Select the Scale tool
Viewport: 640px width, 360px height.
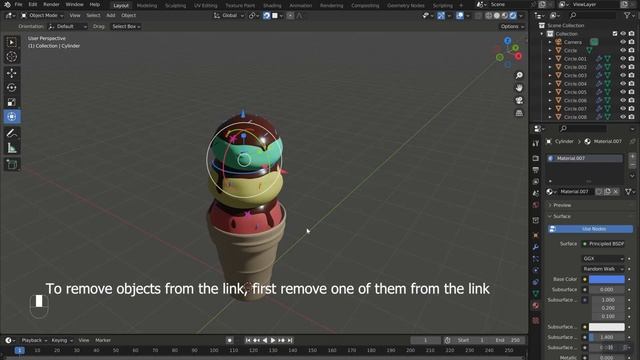[x=11, y=102]
